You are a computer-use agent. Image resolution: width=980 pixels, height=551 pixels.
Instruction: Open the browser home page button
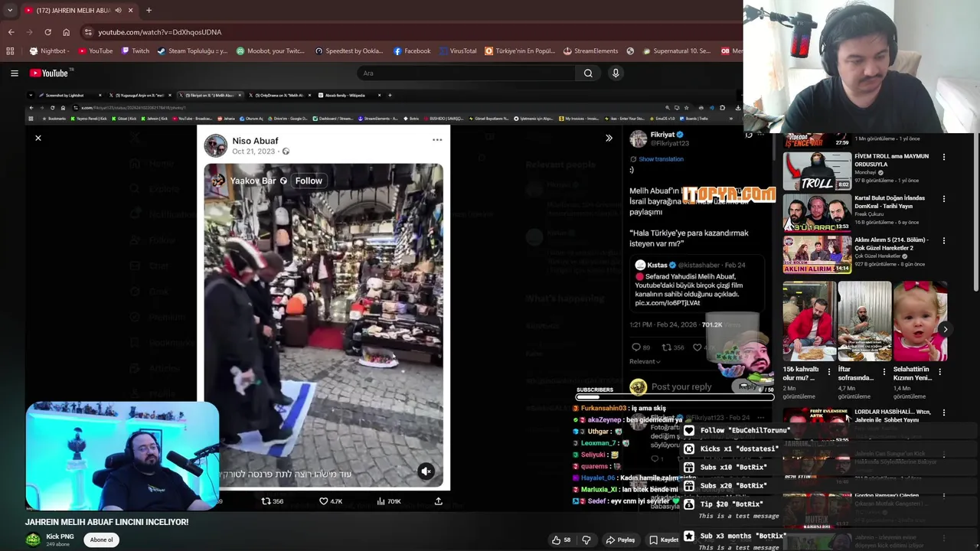click(x=66, y=32)
